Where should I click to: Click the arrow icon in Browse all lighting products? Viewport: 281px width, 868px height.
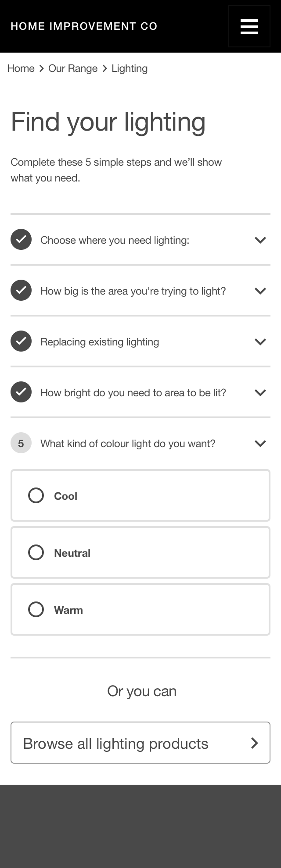[x=254, y=743]
